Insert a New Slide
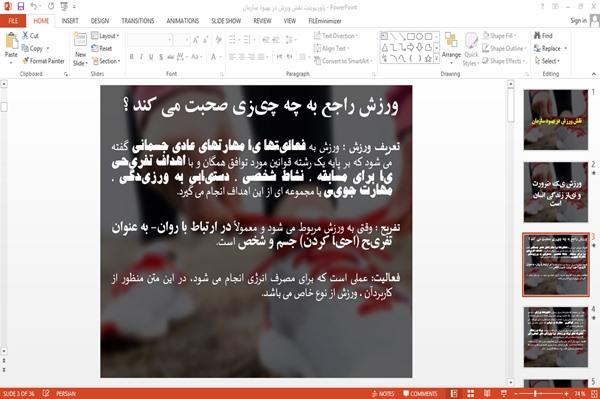600x399 pixels. coord(80,49)
